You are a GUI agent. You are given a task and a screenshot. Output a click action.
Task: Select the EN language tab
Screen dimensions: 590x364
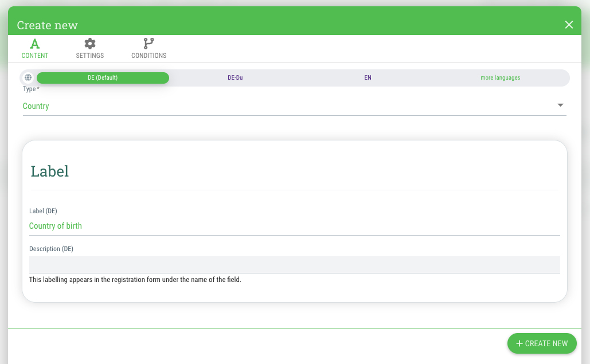[368, 78]
